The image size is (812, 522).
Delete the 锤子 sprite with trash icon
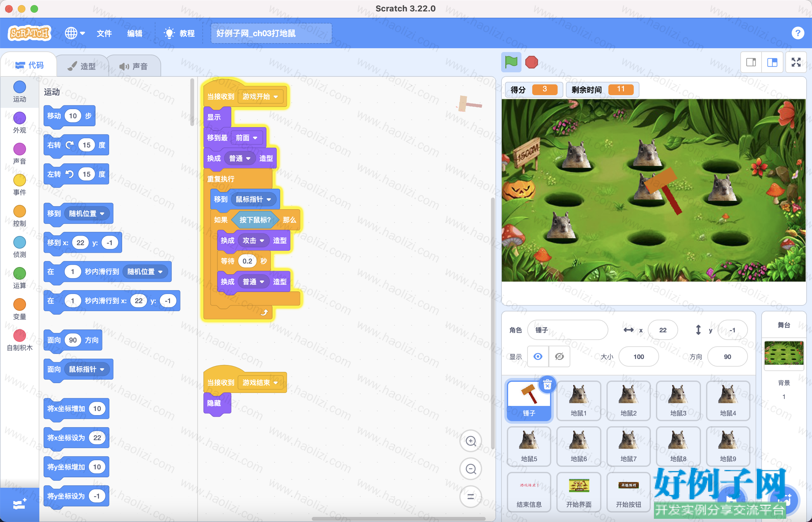coord(547,385)
